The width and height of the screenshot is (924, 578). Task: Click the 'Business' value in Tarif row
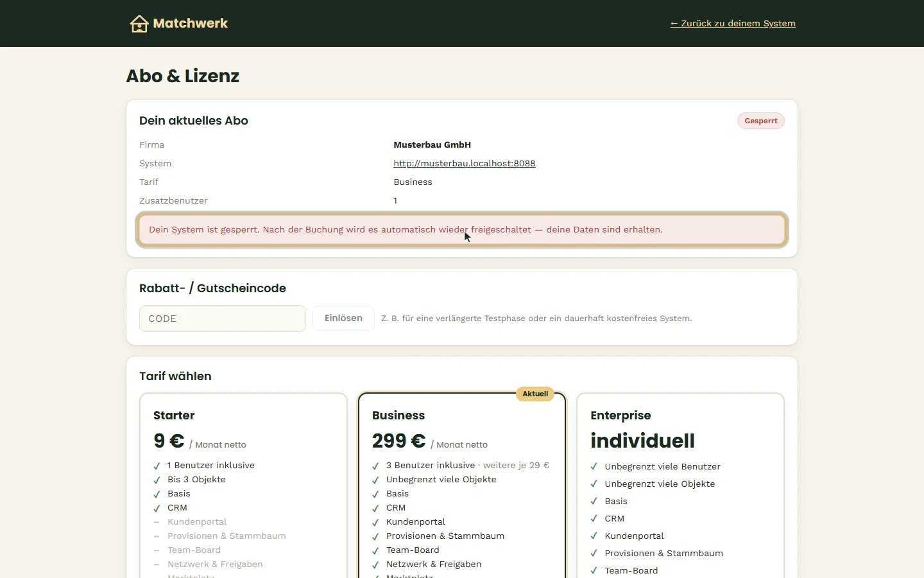(413, 182)
